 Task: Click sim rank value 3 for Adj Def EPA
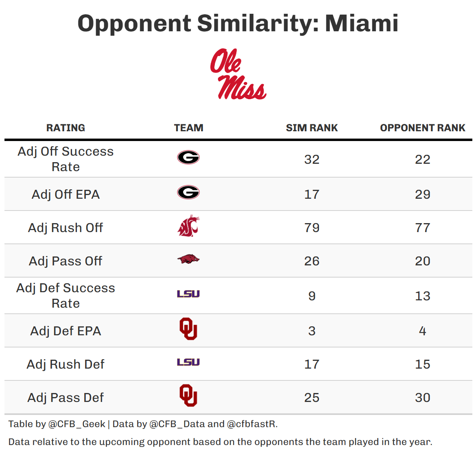(x=312, y=331)
